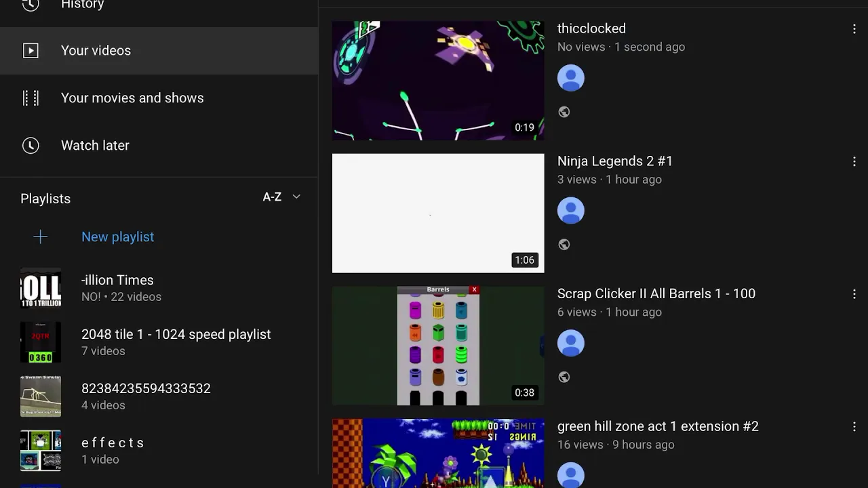Open the Ninja Legends 2 #1 title

(x=615, y=161)
